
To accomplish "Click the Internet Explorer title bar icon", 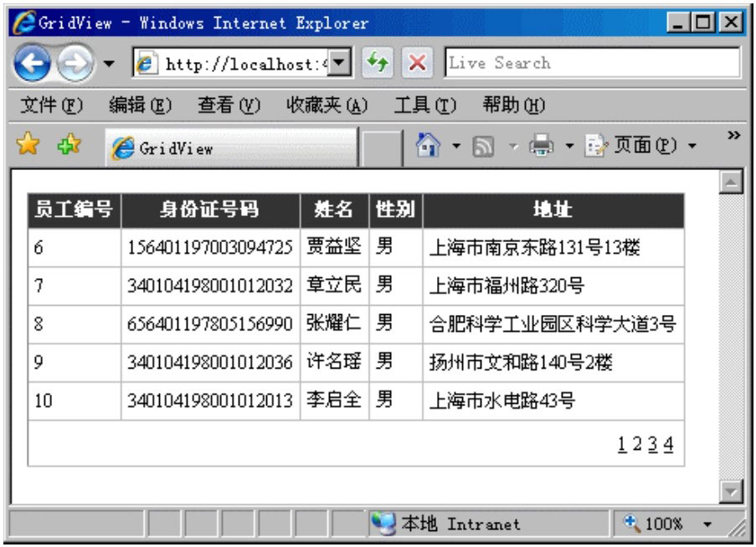I will pos(24,22).
